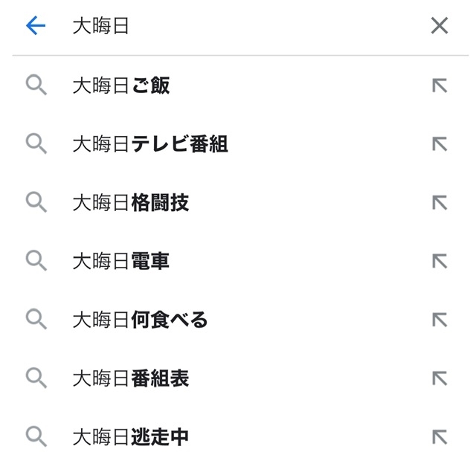Click arrow icon beside 大晦日電車
Image resolution: width=476 pixels, height=475 pixels.
click(x=440, y=261)
